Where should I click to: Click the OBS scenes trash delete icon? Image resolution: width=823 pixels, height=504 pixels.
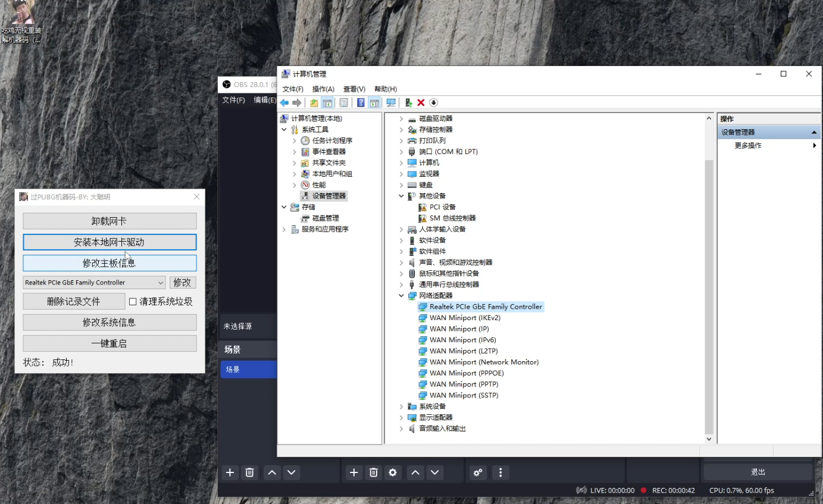250,472
